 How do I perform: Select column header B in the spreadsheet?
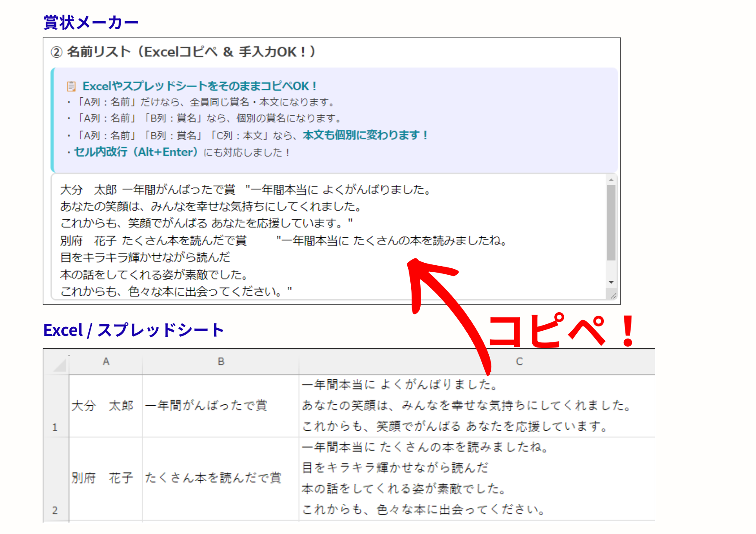pos(221,362)
